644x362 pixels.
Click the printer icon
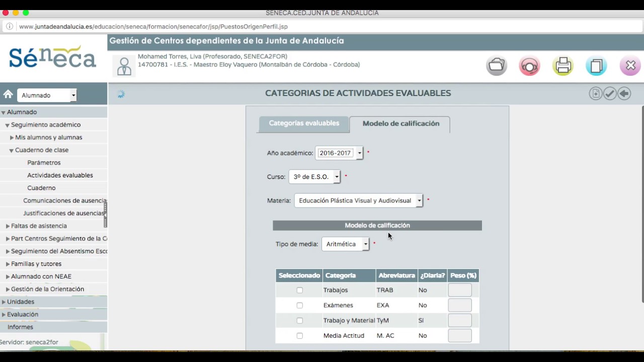point(563,65)
